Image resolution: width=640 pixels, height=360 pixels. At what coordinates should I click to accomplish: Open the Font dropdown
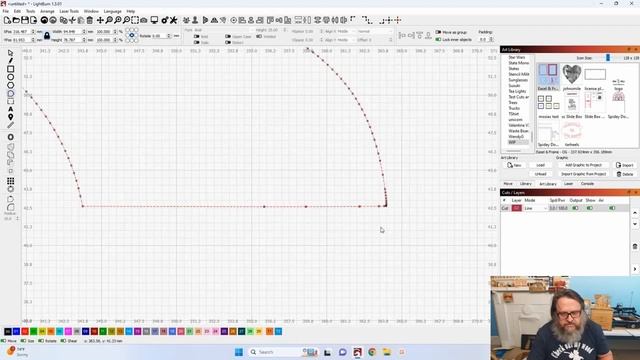[x=223, y=30]
